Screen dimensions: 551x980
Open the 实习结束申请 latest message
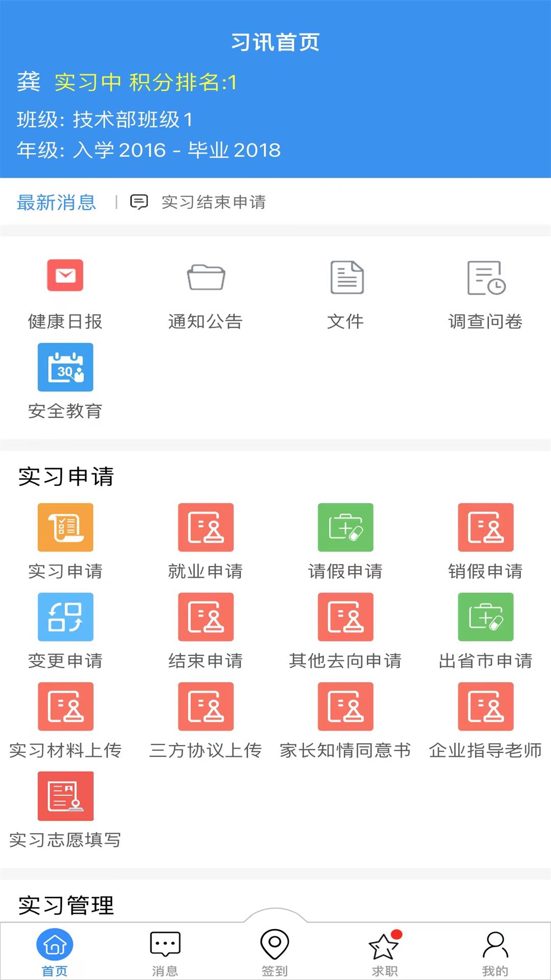click(x=213, y=202)
